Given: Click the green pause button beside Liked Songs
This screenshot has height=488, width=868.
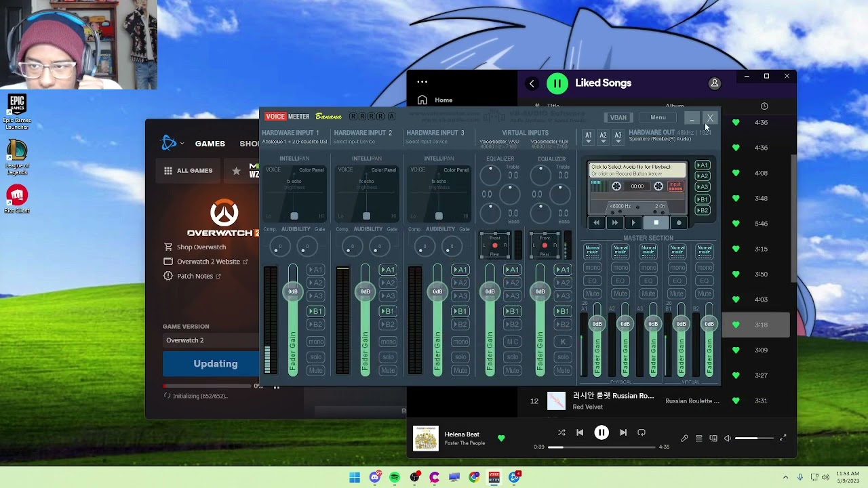Looking at the screenshot, I should point(557,83).
